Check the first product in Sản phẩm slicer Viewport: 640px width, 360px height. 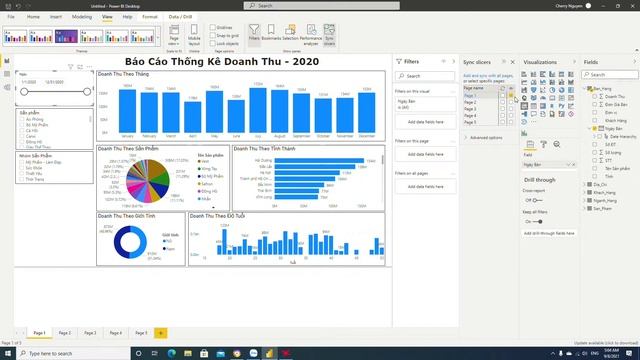pos(22,119)
